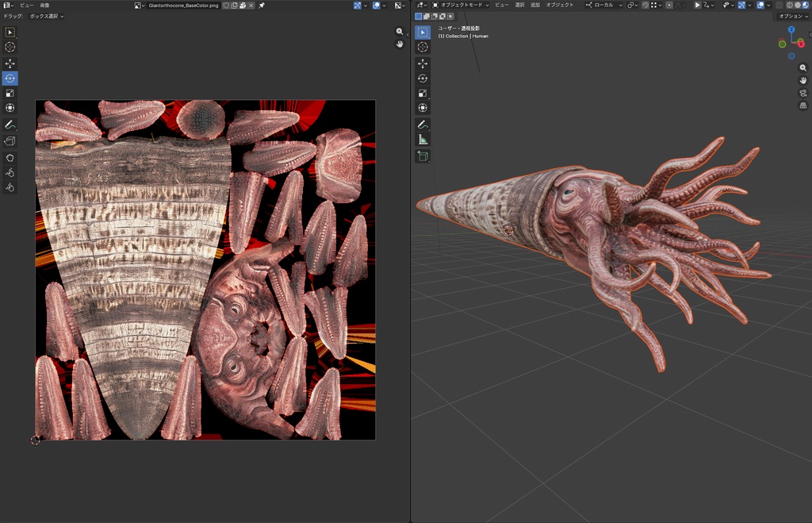Select the Pinch sculpt tool in image editor
The width and height of the screenshot is (812, 523).
click(x=10, y=187)
